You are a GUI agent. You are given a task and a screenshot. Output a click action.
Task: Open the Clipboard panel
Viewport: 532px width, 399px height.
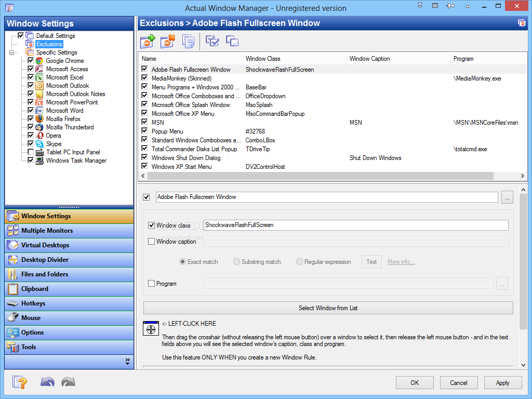[x=69, y=289]
